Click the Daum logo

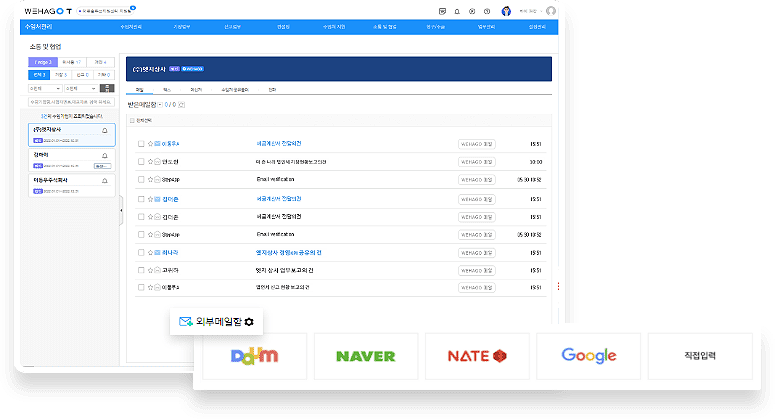pos(255,356)
